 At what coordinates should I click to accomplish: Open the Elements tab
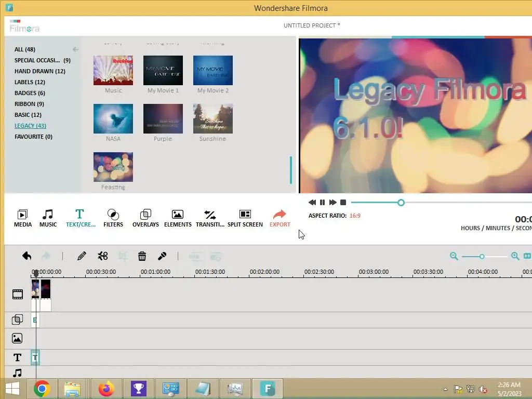[x=178, y=218]
